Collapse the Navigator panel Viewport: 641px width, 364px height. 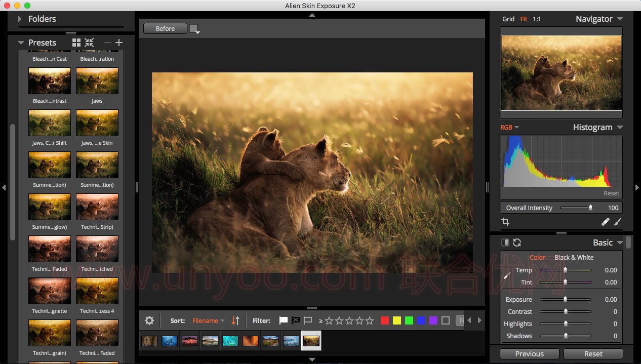point(620,19)
